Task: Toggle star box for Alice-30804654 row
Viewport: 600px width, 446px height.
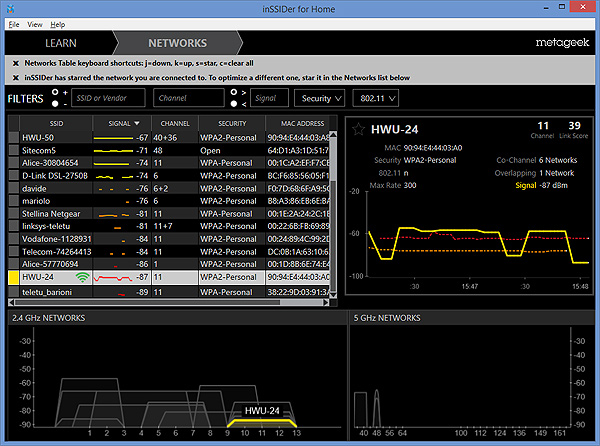Action: (x=14, y=163)
